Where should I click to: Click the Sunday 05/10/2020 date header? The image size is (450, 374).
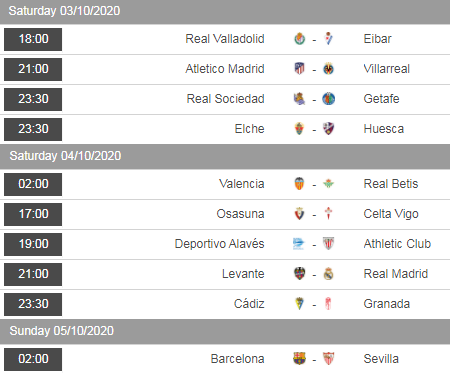pyautogui.click(x=225, y=331)
